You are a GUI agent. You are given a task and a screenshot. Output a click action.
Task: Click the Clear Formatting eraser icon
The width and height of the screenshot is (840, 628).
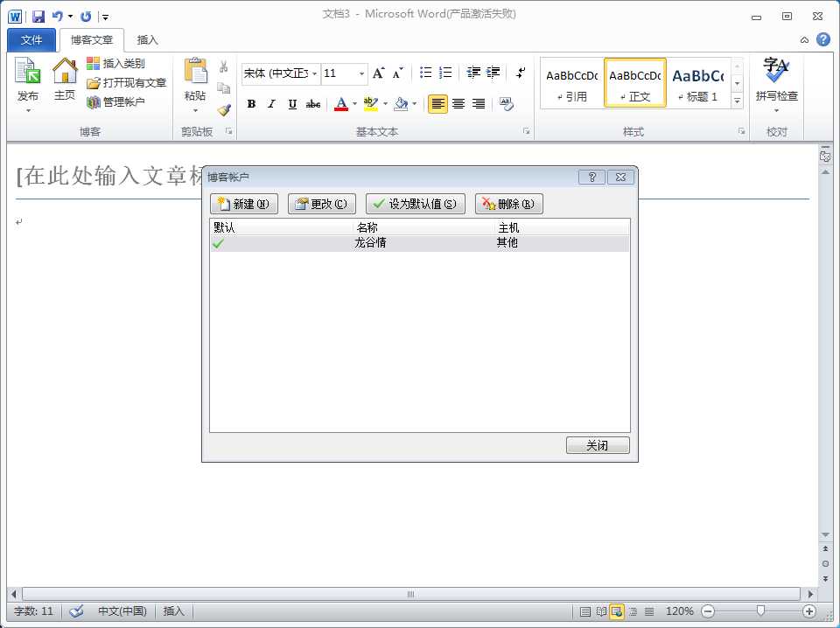(x=507, y=104)
